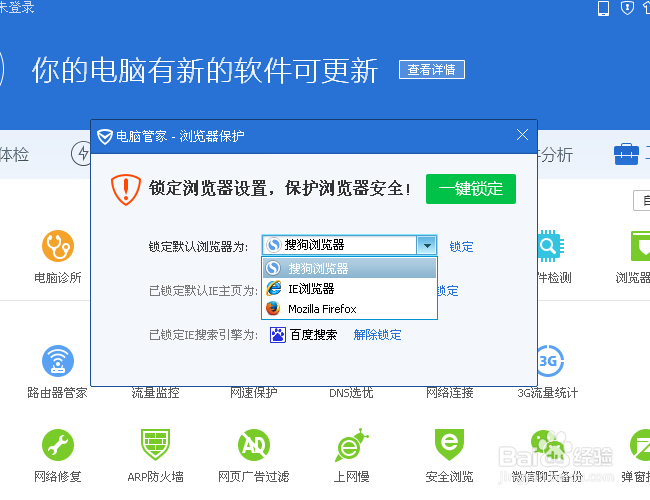Click the 查看详情 button
The image size is (650, 500).
(x=432, y=70)
